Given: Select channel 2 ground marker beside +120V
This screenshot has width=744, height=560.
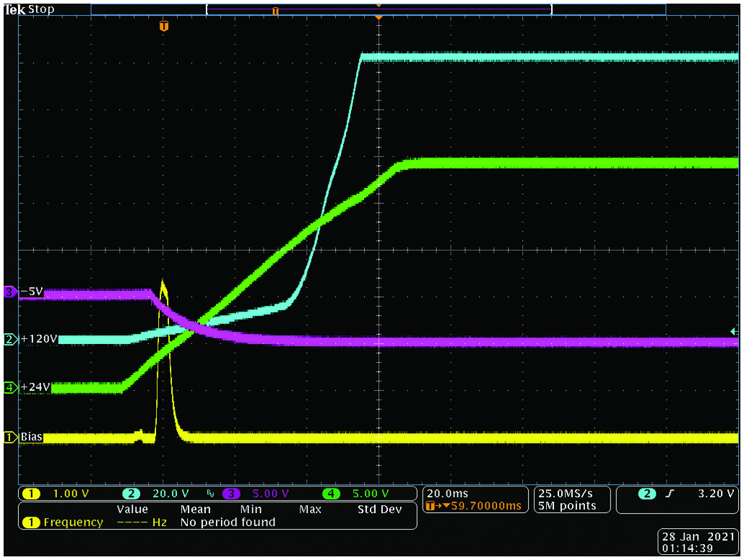Looking at the screenshot, I should (10, 340).
